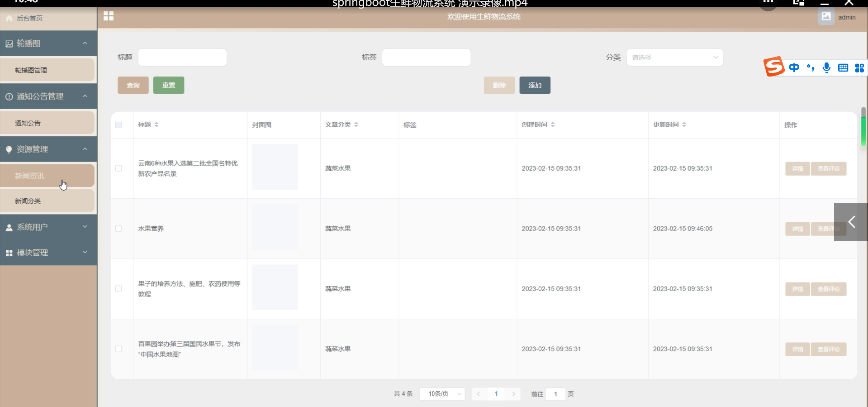The height and width of the screenshot is (407, 868).
Task: Open the 10条/页 page size dropdown
Action: coord(442,394)
